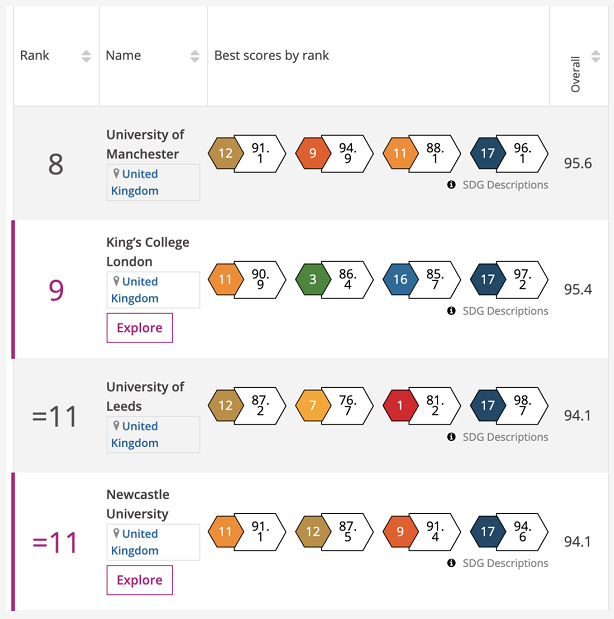This screenshot has width=614, height=619.
Task: Click the orange-red SDG 9 badge in Manchester row
Action: pyautogui.click(x=313, y=154)
